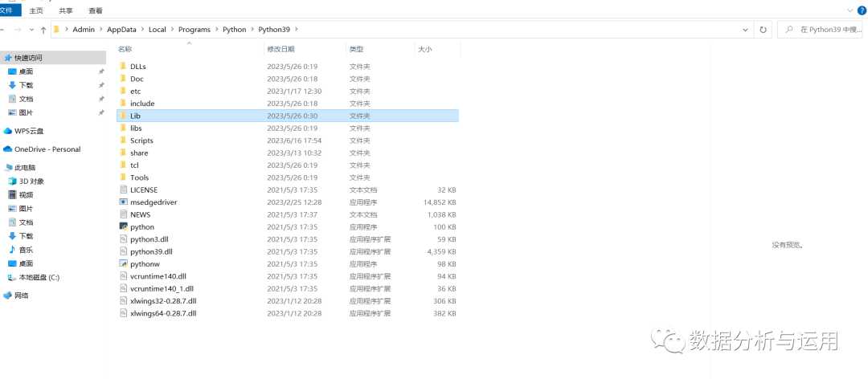868x379 pixels.
Task: Open WPS云盘 in the sidebar
Action: click(x=29, y=131)
